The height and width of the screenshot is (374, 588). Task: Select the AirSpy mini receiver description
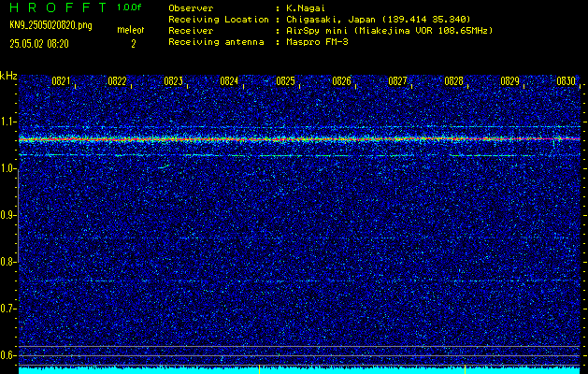389,31
